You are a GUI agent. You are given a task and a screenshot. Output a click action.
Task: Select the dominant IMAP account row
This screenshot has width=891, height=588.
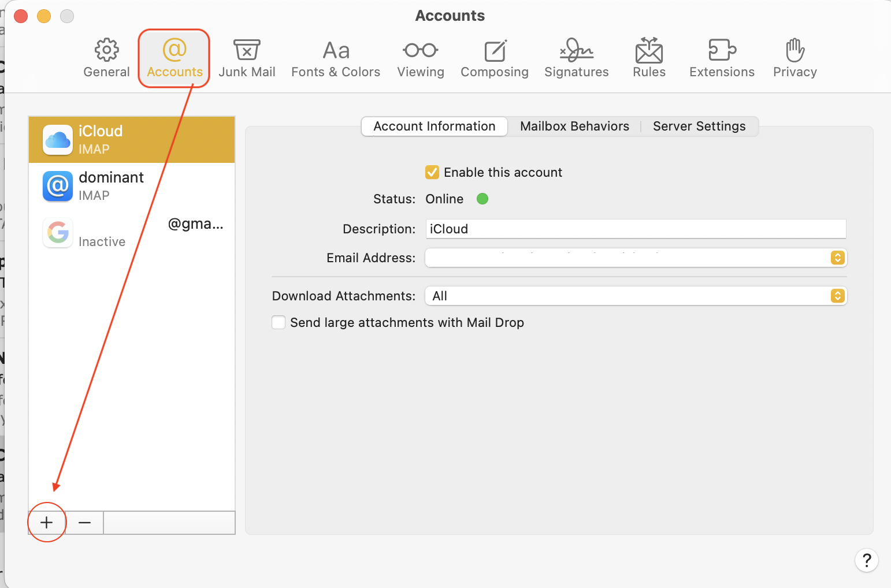pos(132,186)
